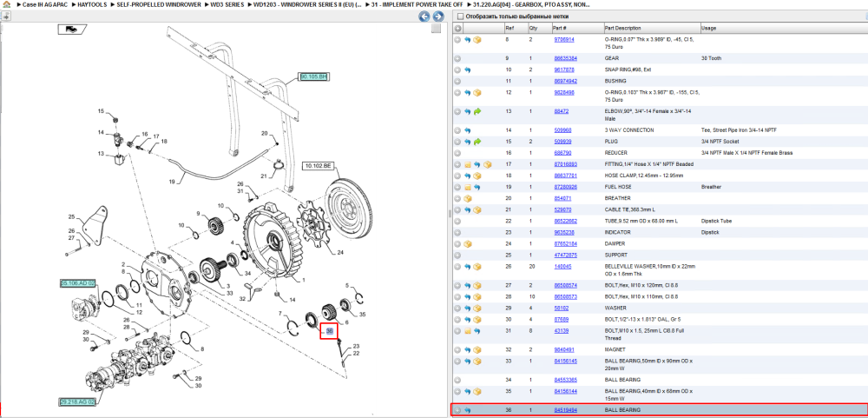868x418 pixels.
Task: Click the green forward arrow for Ref 15 PLUG
Action: pos(477,142)
